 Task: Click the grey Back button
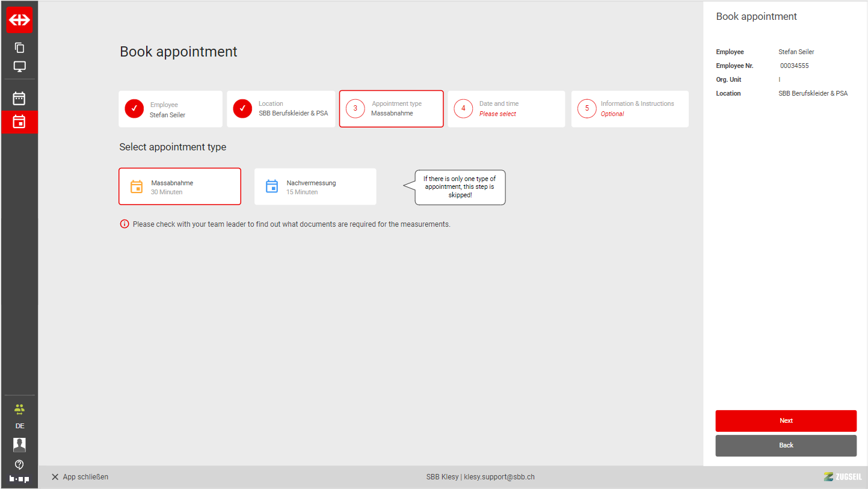(786, 446)
